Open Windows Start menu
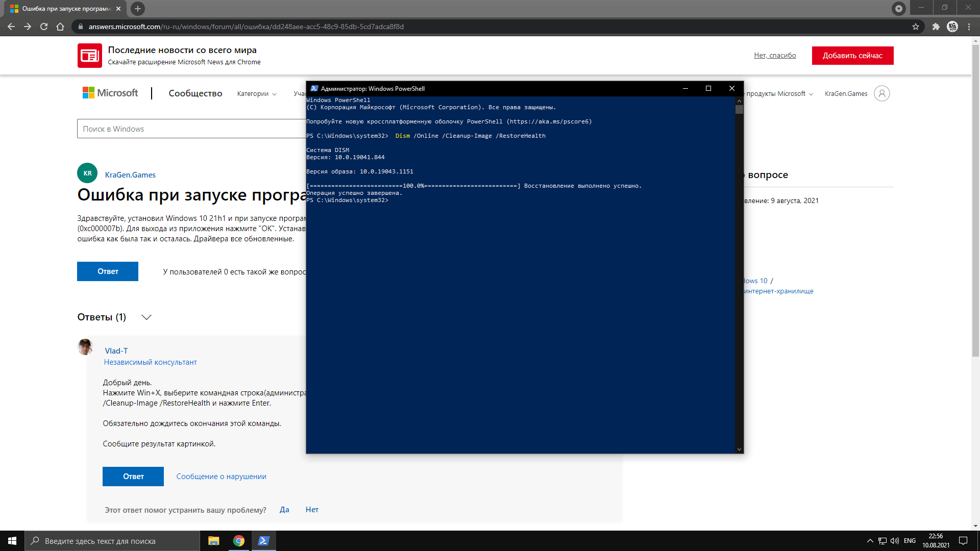980x551 pixels. 12,541
